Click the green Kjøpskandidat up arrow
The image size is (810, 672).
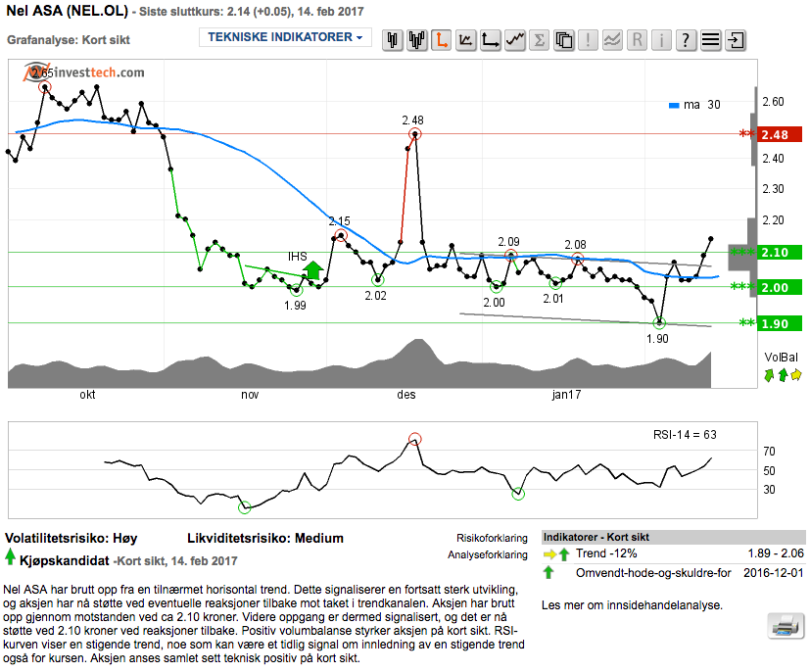(x=10, y=556)
